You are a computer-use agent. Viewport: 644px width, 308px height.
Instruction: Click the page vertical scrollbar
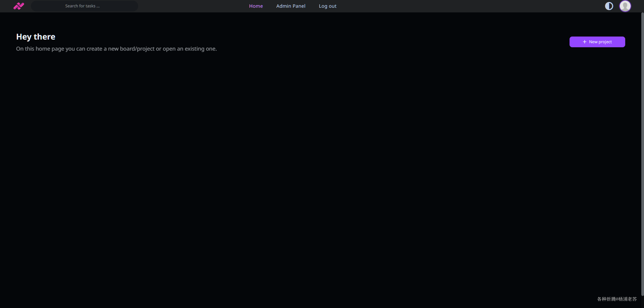642,154
